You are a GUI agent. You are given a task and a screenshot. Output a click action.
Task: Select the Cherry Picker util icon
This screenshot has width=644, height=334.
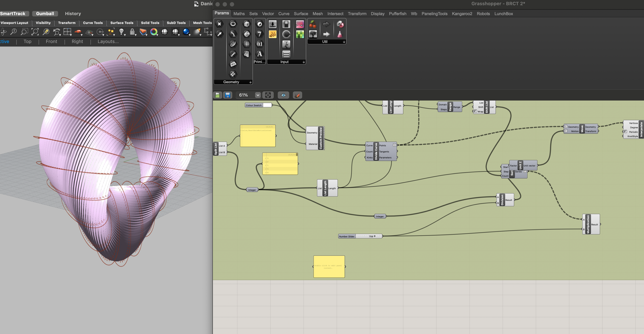tap(313, 24)
